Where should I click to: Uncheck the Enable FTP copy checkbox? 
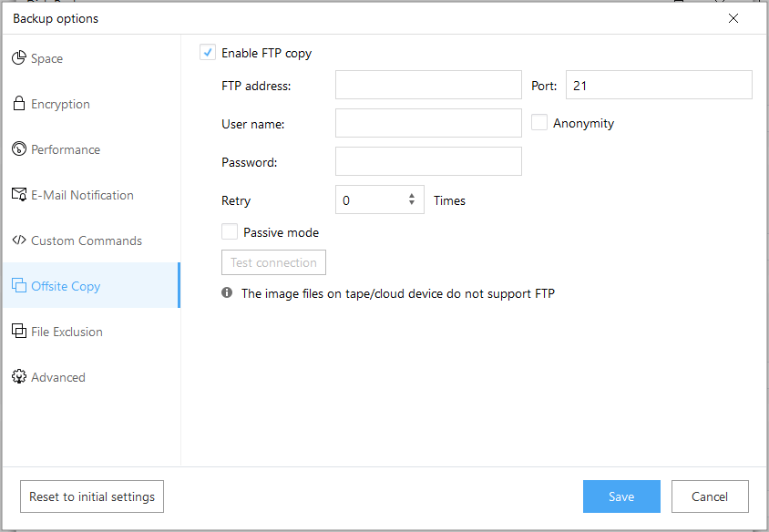pyautogui.click(x=208, y=53)
